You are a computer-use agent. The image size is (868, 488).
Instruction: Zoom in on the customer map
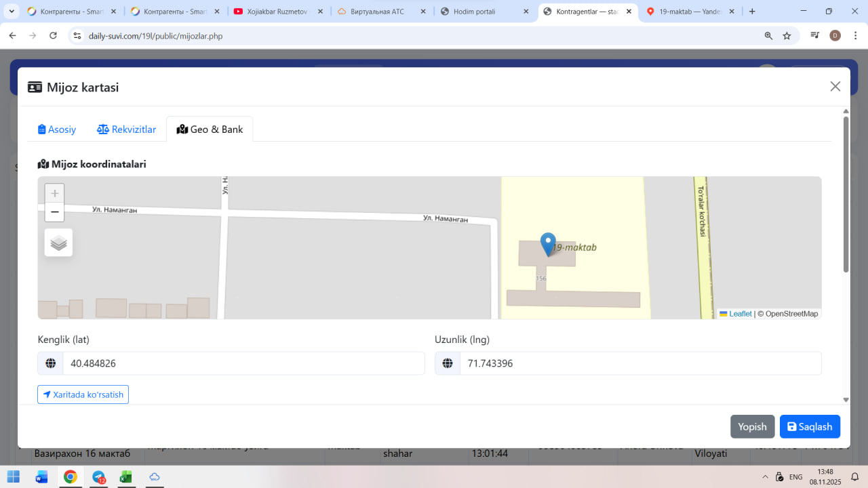click(55, 193)
